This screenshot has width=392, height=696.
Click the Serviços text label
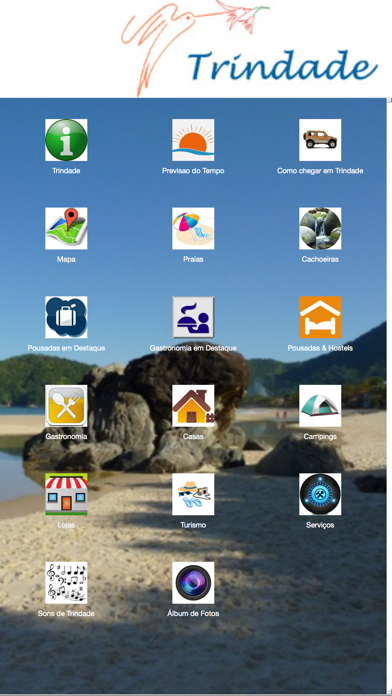(x=320, y=525)
